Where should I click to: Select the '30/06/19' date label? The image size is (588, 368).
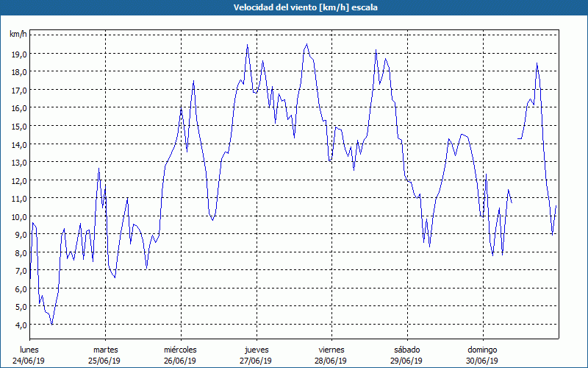click(482, 361)
